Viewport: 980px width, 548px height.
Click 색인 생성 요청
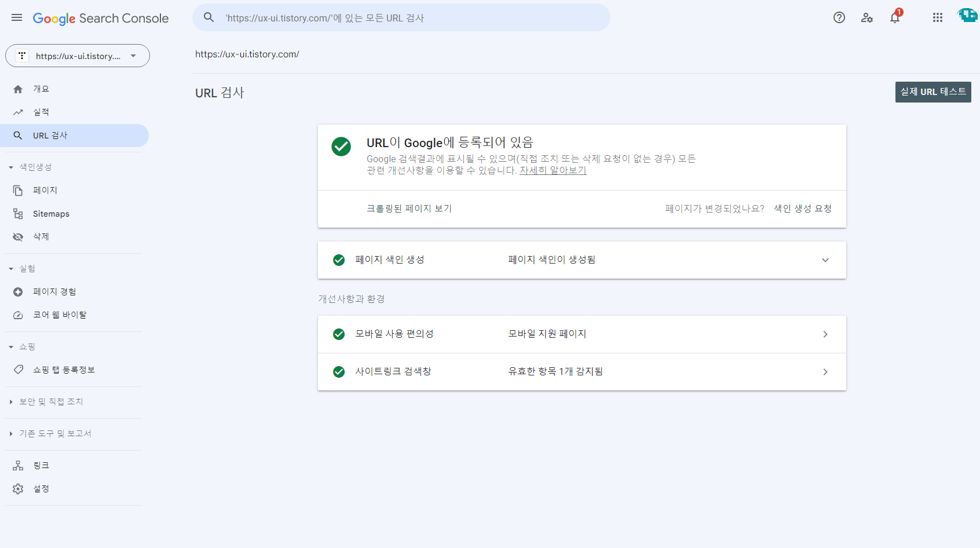click(x=803, y=209)
